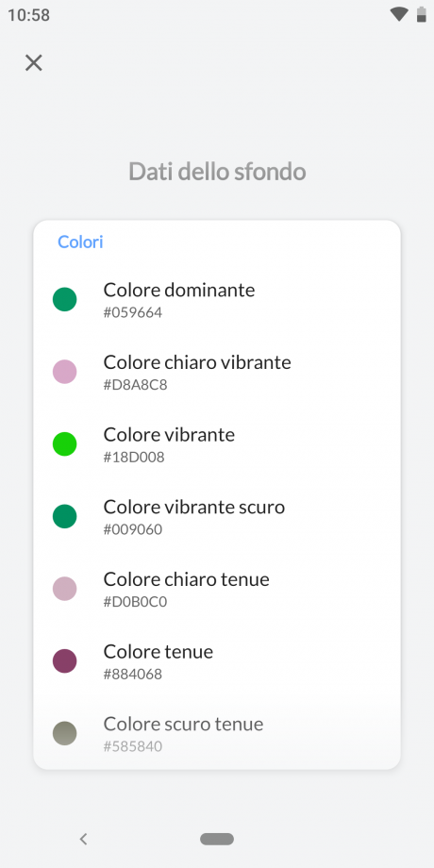Tap the Colori section header
This screenshot has width=434, height=868.
pyautogui.click(x=81, y=242)
